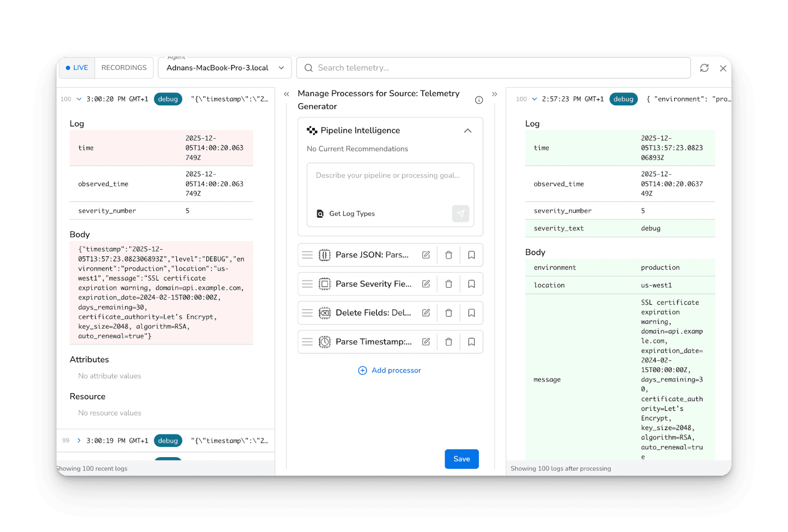788x532 pixels.
Task: Click the info icon beside Manage Processors
Action: tap(479, 100)
